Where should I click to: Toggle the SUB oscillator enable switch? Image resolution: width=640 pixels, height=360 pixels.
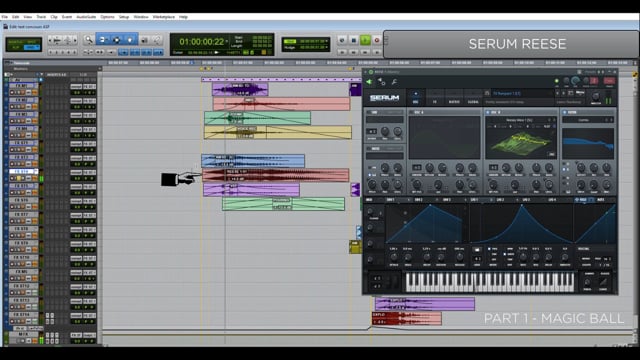point(368,112)
